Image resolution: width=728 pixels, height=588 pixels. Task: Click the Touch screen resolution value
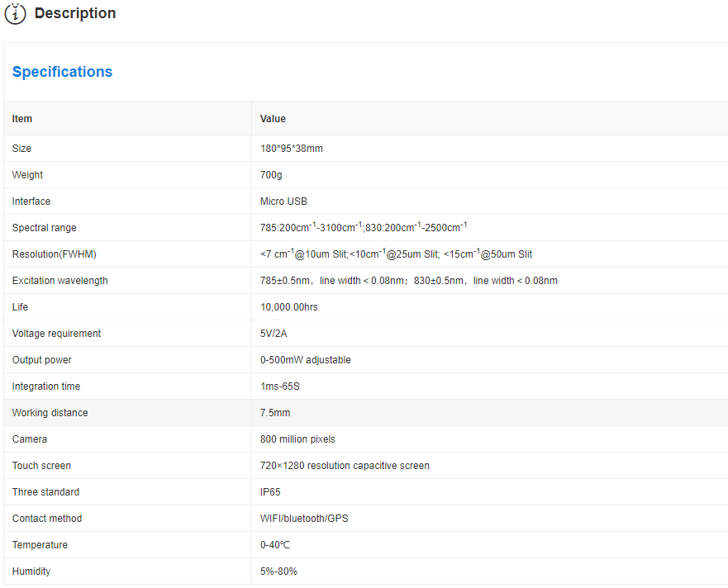pyautogui.click(x=345, y=466)
